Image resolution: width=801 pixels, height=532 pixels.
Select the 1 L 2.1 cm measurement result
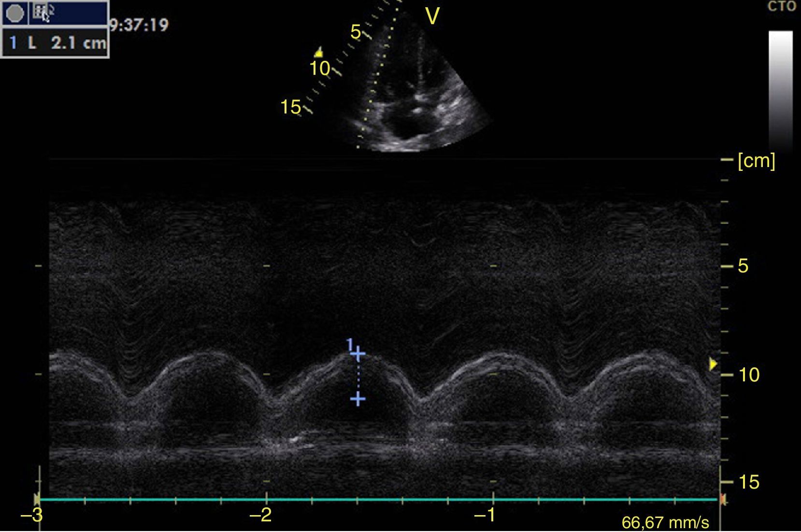(55, 43)
